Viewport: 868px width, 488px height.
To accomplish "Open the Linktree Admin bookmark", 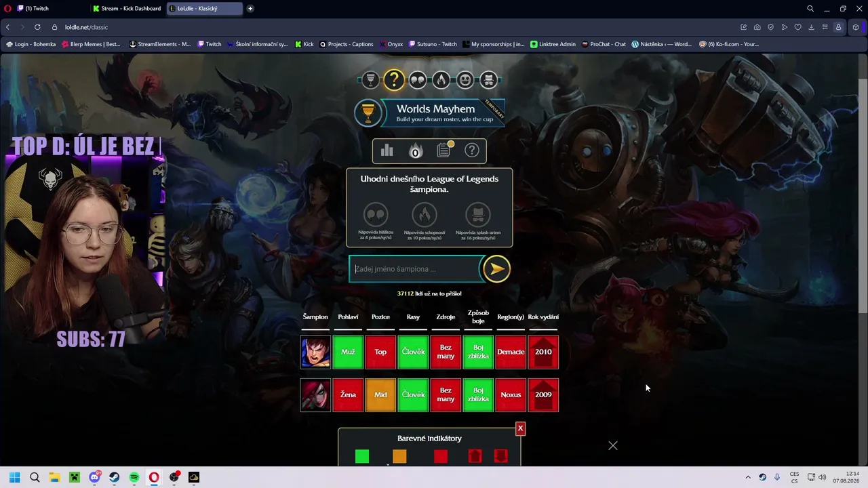I will (553, 44).
